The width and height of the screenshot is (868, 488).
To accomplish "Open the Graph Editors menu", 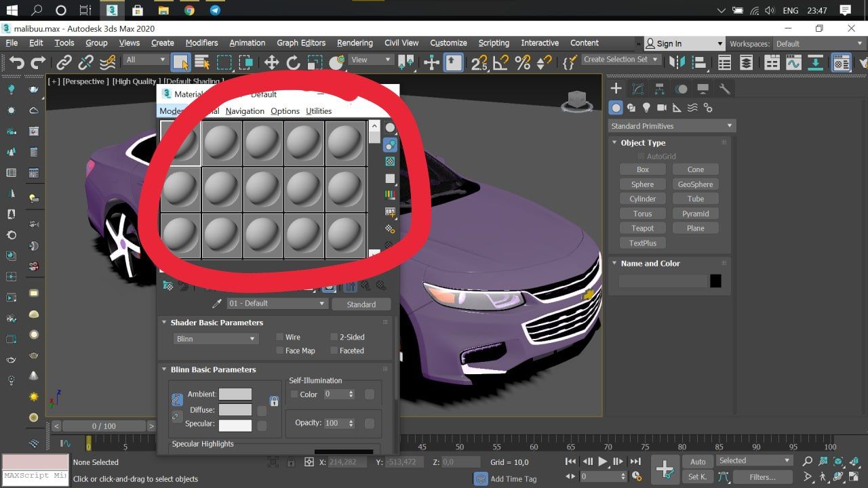I will [x=301, y=43].
